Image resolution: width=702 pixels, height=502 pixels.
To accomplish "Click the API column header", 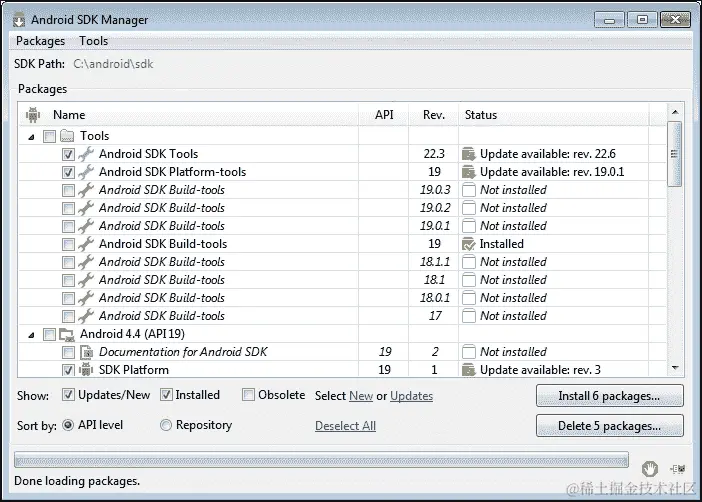I will [x=384, y=115].
